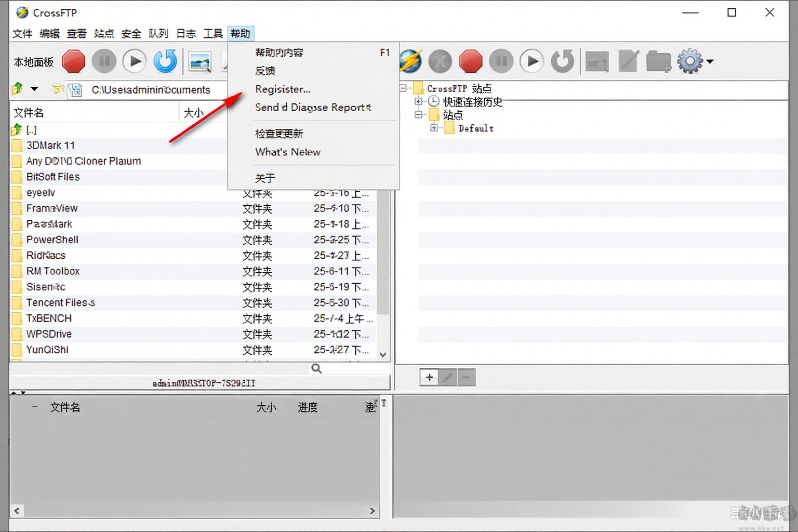798x532 pixels.
Task: Collapse the CrossFTP 站点 root node
Action: click(x=403, y=88)
